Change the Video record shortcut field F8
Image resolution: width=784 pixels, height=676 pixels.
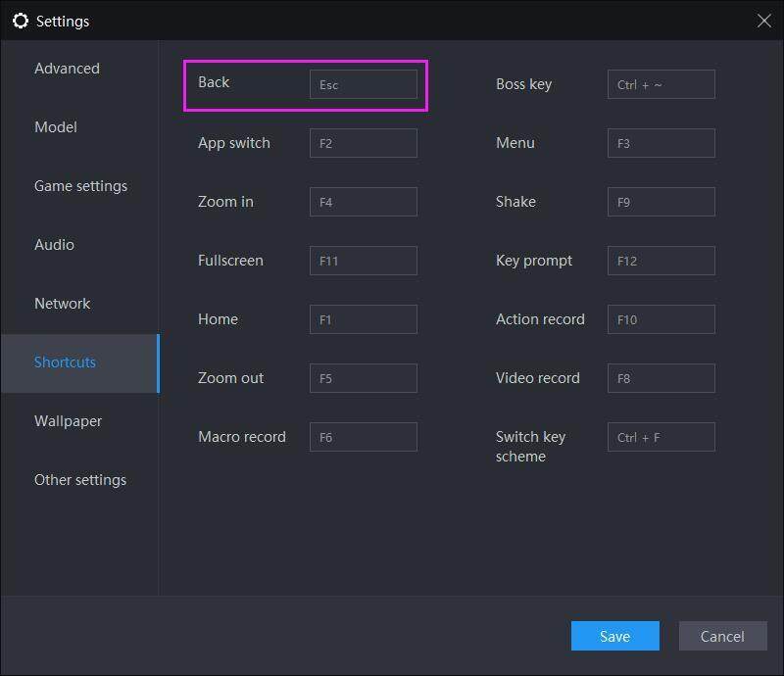tap(661, 378)
